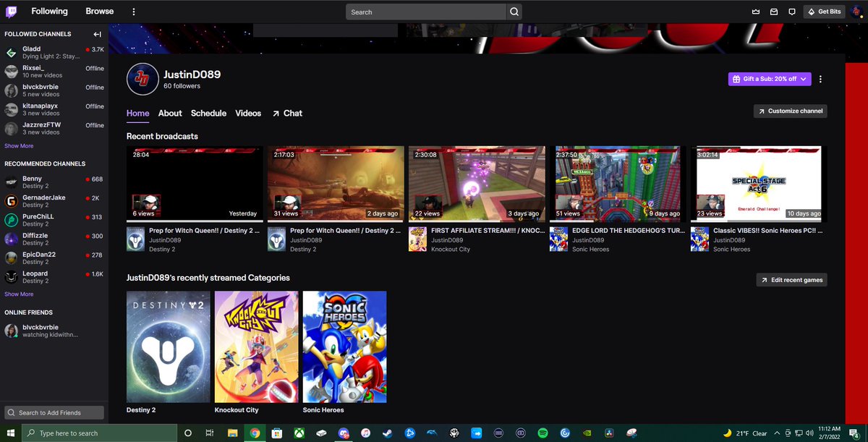
Task: Open FIRST AFFILIATE STREAM video title
Action: pos(488,231)
